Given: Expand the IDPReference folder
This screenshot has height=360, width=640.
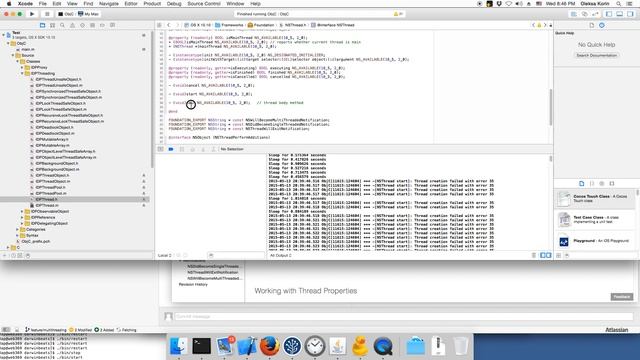Looking at the screenshot, I should (22, 218).
